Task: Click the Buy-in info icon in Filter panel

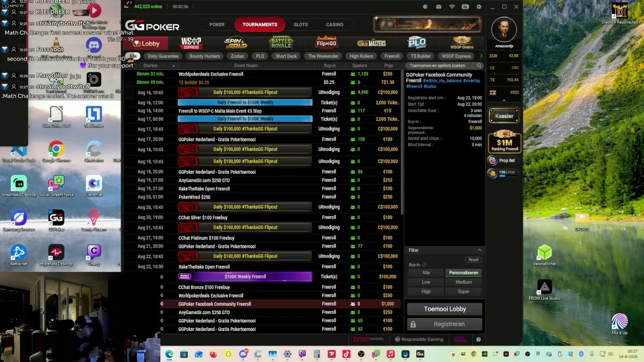Action: (x=424, y=264)
